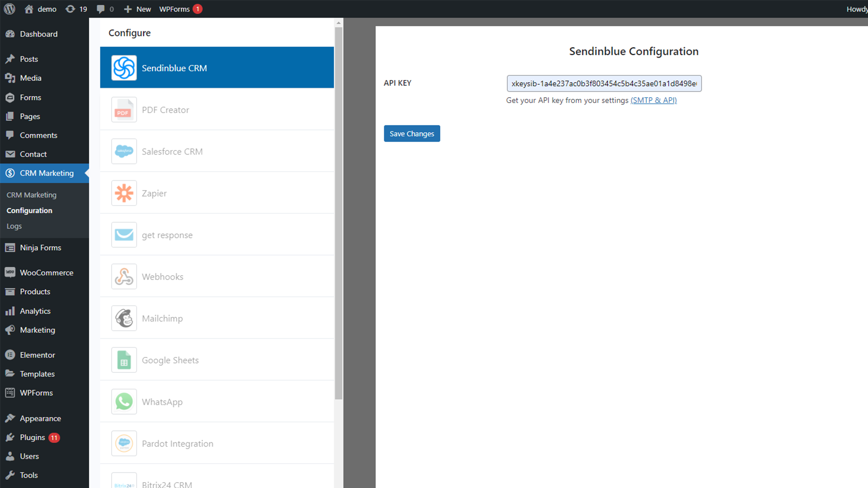Open the Plugins menu with 11 updates
The width and height of the screenshot is (868, 488).
pyautogui.click(x=33, y=437)
